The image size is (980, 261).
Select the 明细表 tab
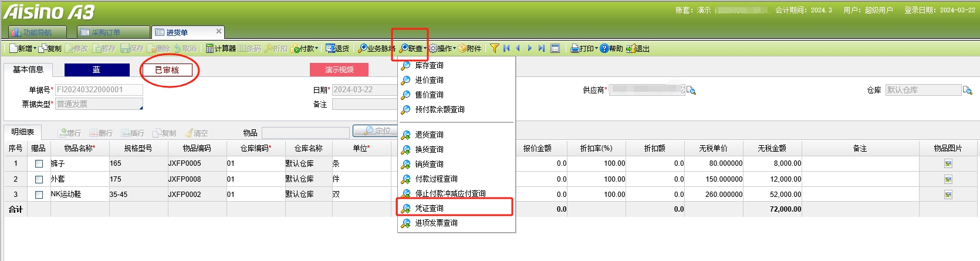point(22,132)
